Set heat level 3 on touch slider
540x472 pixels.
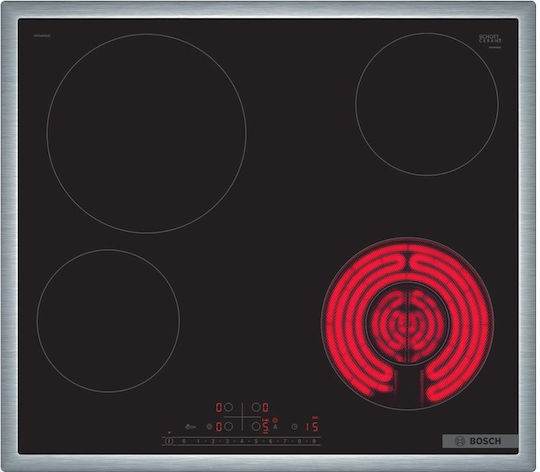227,441
